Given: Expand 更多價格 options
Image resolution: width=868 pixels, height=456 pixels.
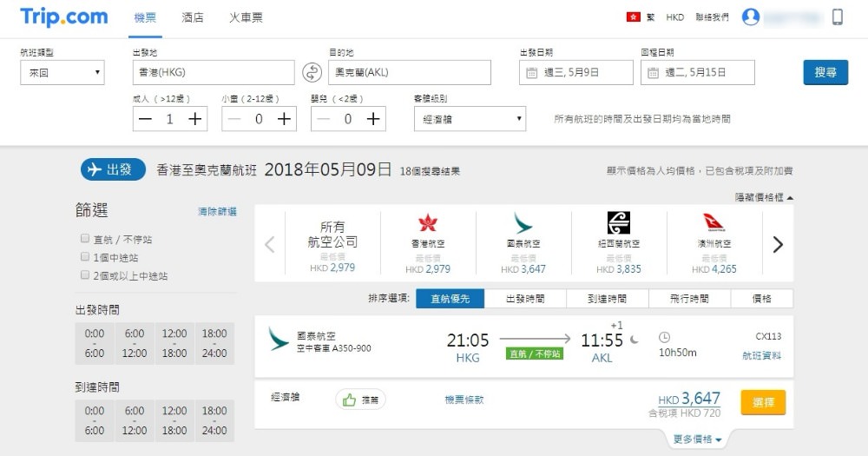Looking at the screenshot, I should [x=697, y=439].
